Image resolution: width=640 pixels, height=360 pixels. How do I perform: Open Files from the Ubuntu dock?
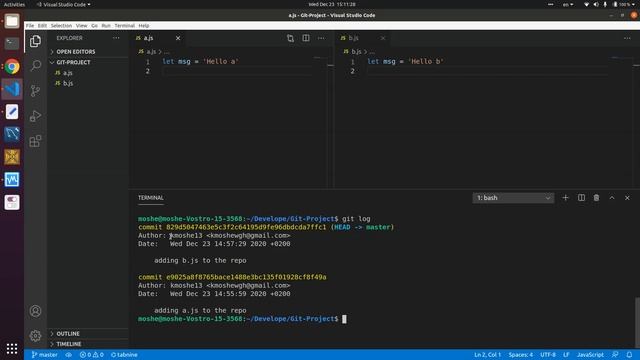12,21
